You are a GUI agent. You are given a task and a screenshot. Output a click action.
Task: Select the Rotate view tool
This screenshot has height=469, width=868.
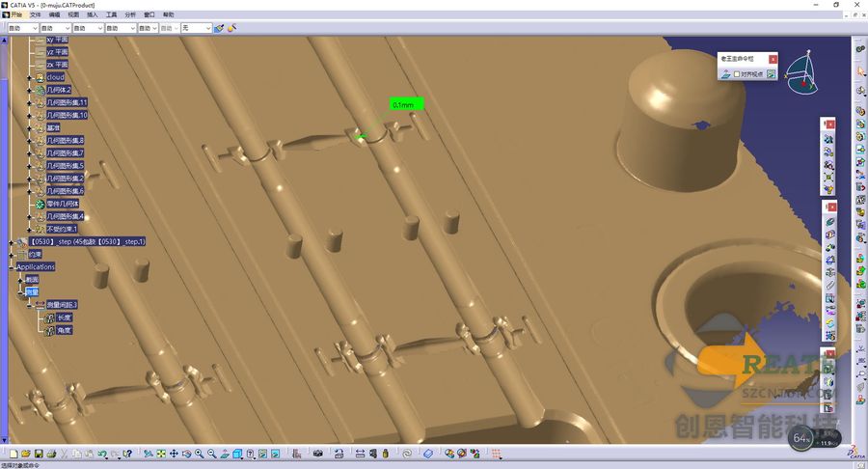coord(186,454)
